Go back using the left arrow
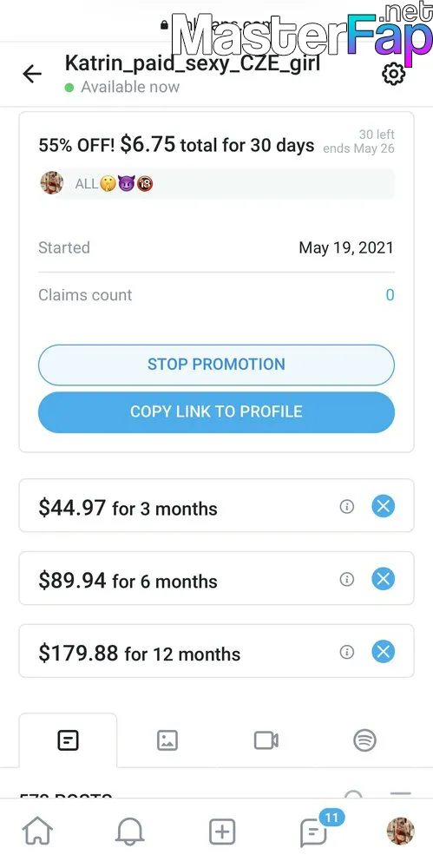The width and height of the screenshot is (433, 868). (32, 74)
